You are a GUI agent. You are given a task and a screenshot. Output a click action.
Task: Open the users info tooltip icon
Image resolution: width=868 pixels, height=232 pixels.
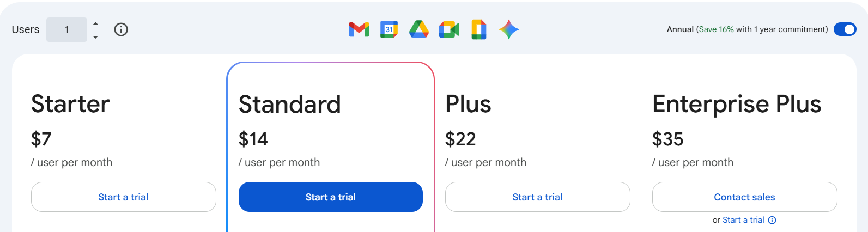pyautogui.click(x=121, y=29)
